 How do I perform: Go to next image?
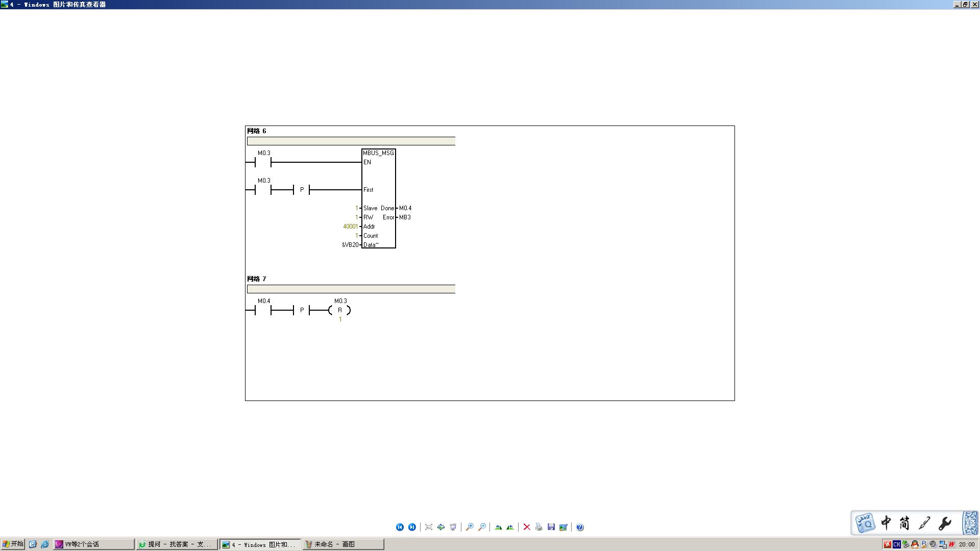coord(412,527)
